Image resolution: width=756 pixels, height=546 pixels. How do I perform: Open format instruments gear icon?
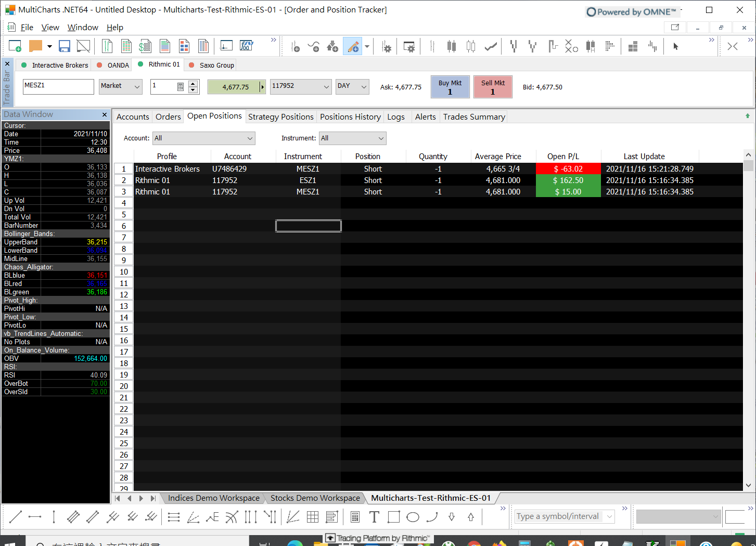point(387,47)
